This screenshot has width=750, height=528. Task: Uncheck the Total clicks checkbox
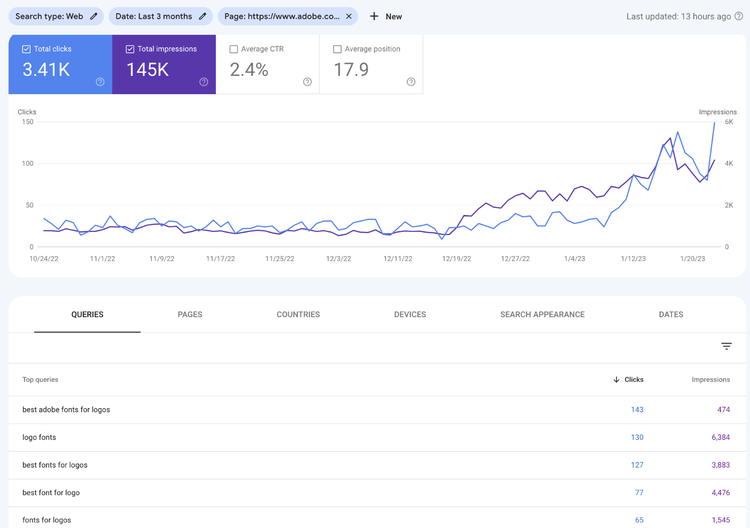[x=26, y=48]
